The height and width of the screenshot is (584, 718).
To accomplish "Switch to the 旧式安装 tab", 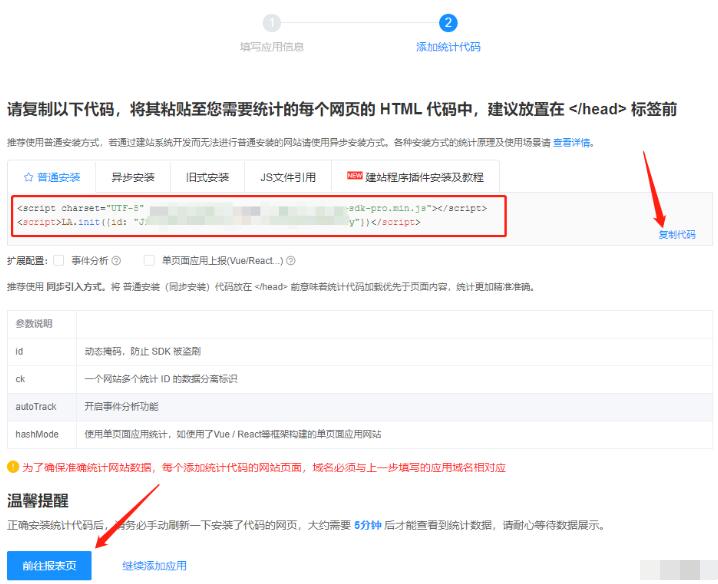I will [207, 177].
